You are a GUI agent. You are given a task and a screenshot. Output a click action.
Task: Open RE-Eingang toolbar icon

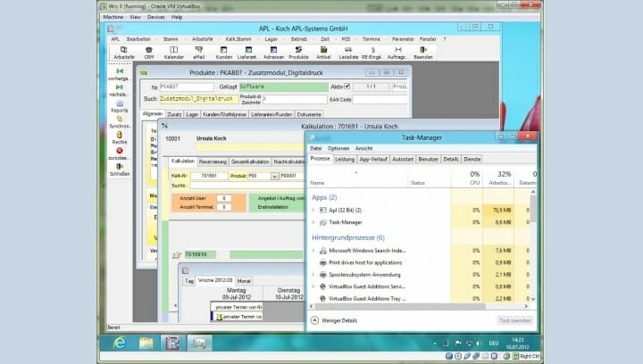click(372, 53)
